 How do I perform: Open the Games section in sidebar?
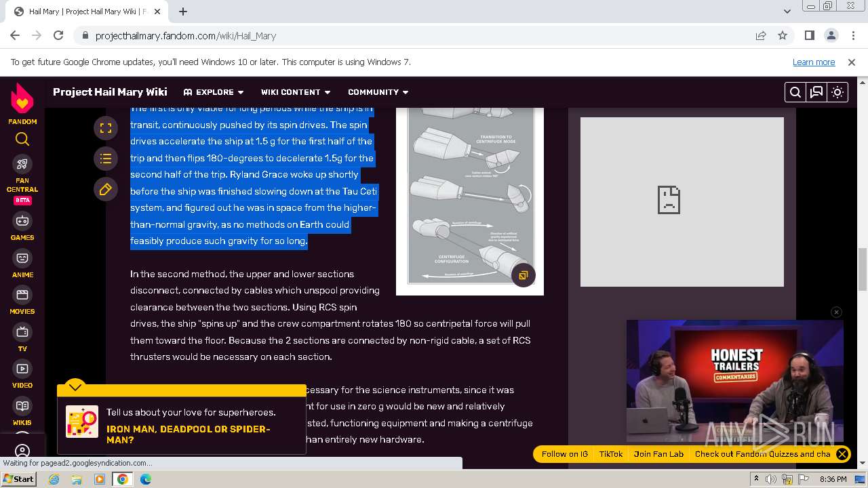(22, 226)
